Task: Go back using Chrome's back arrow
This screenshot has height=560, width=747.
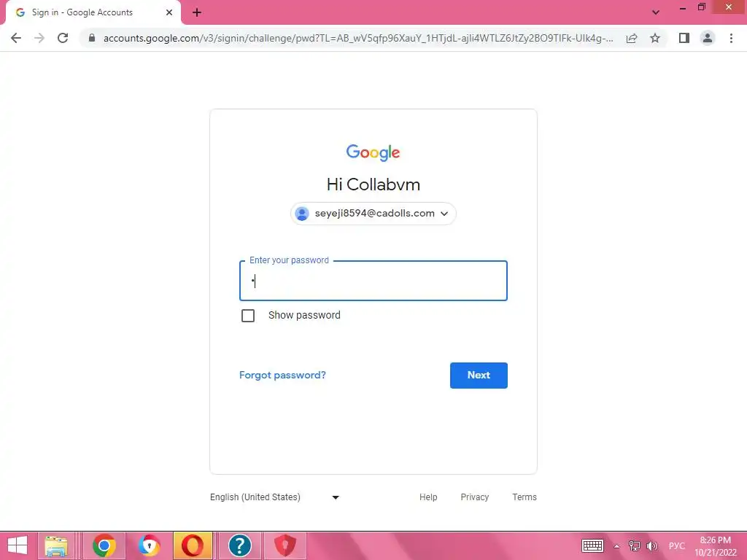Action: [16, 38]
